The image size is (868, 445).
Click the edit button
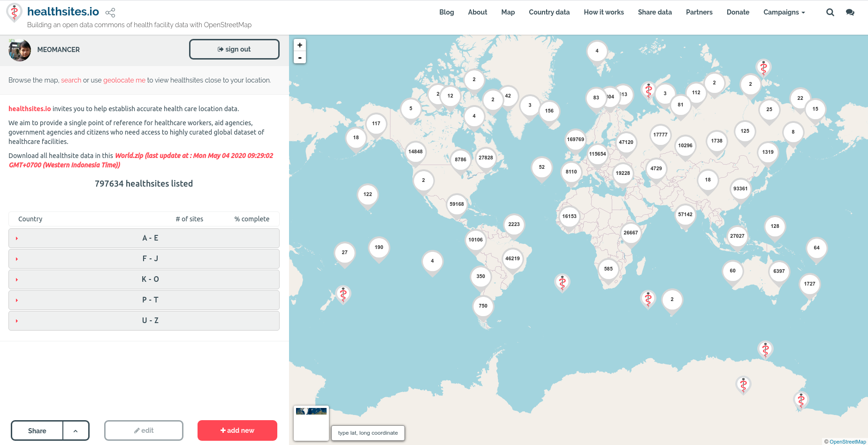click(x=144, y=430)
